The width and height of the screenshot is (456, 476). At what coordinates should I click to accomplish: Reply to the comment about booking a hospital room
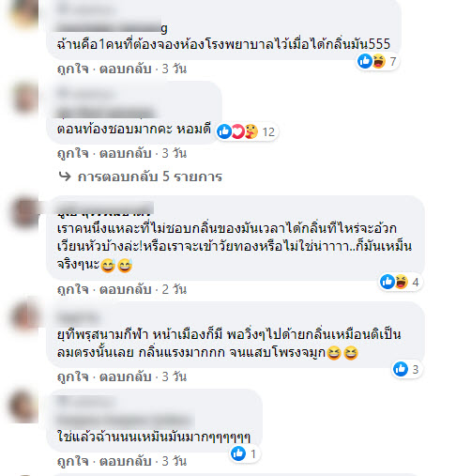click(x=126, y=69)
